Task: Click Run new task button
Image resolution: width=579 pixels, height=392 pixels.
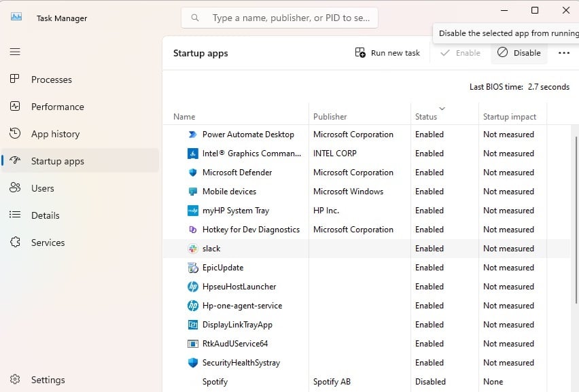Action: click(387, 53)
